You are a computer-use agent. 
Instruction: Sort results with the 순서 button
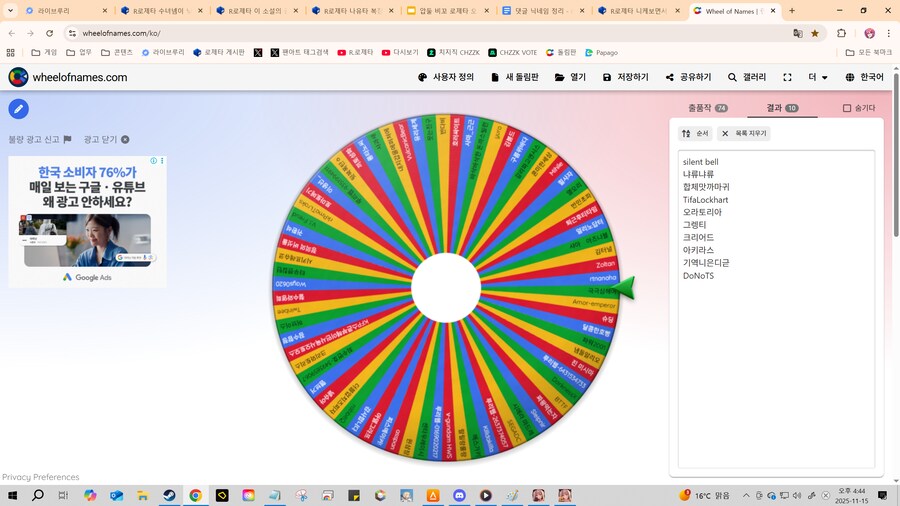pyautogui.click(x=695, y=133)
